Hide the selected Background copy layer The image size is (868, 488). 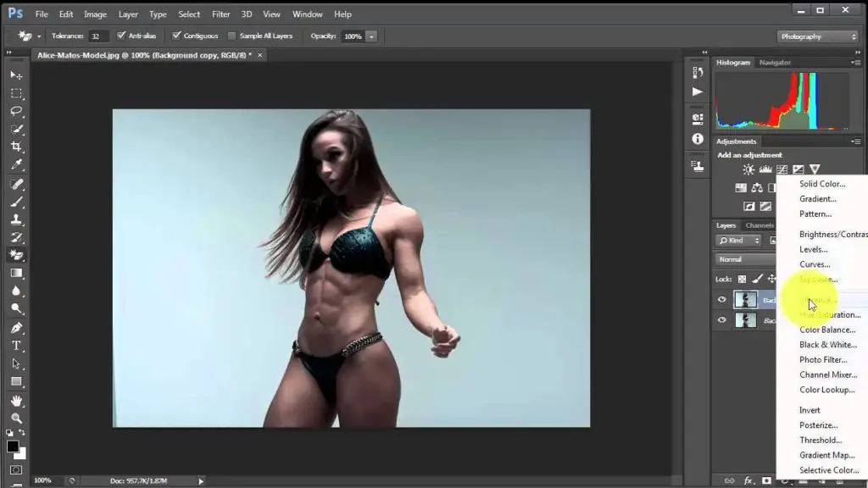(x=722, y=299)
